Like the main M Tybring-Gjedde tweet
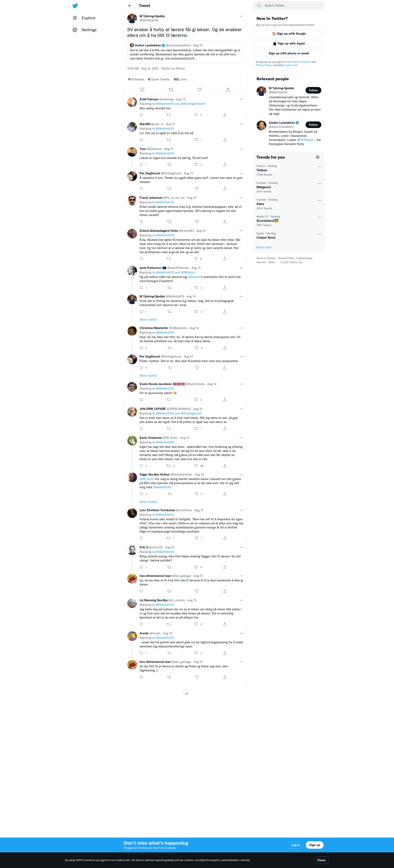 [x=199, y=90]
